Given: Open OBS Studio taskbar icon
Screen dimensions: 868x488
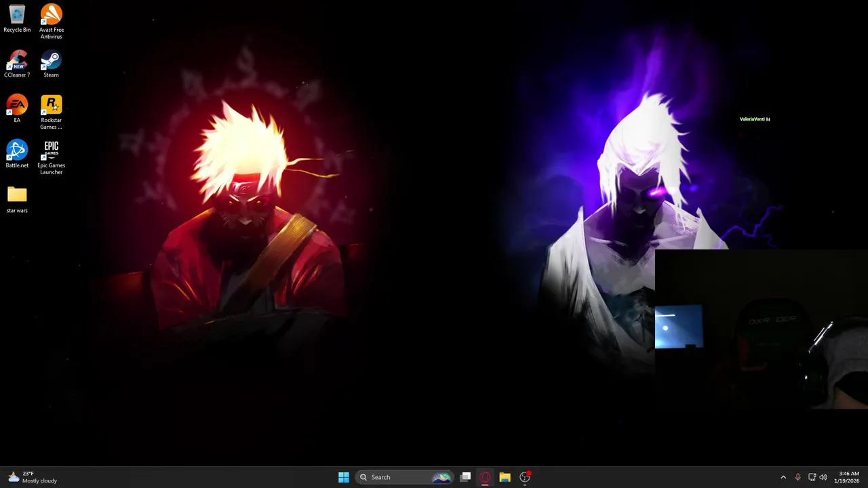Looking at the screenshot, I should pyautogui.click(x=525, y=477).
